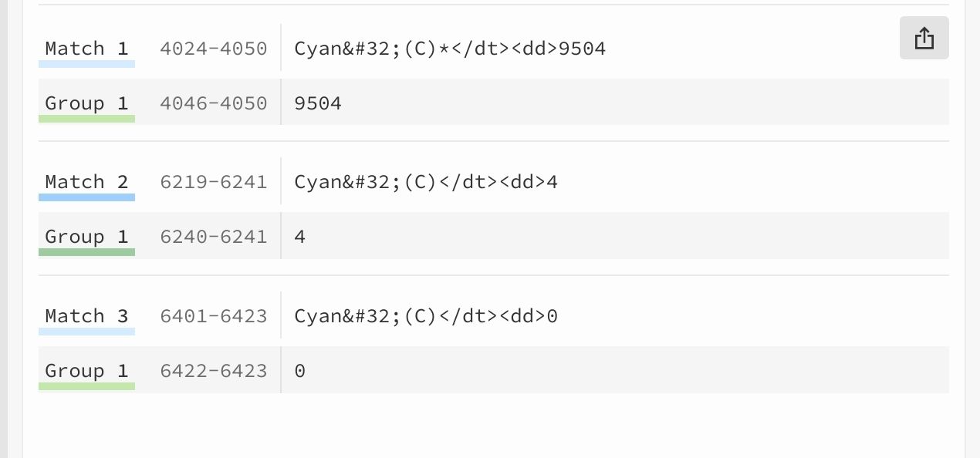Click Group 1 label under Match 2
Viewport: 980px width, 458px height.
pos(86,237)
